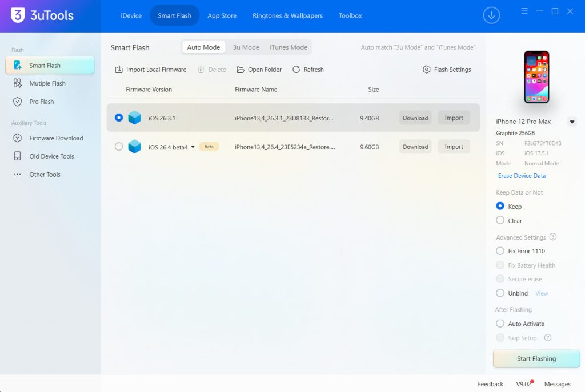
Task: Click the Open Folder icon
Action: click(x=241, y=70)
